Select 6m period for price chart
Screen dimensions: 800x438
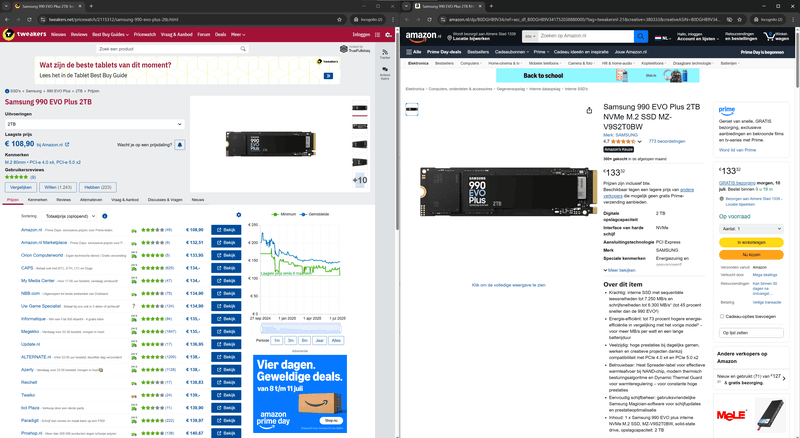[x=305, y=340]
